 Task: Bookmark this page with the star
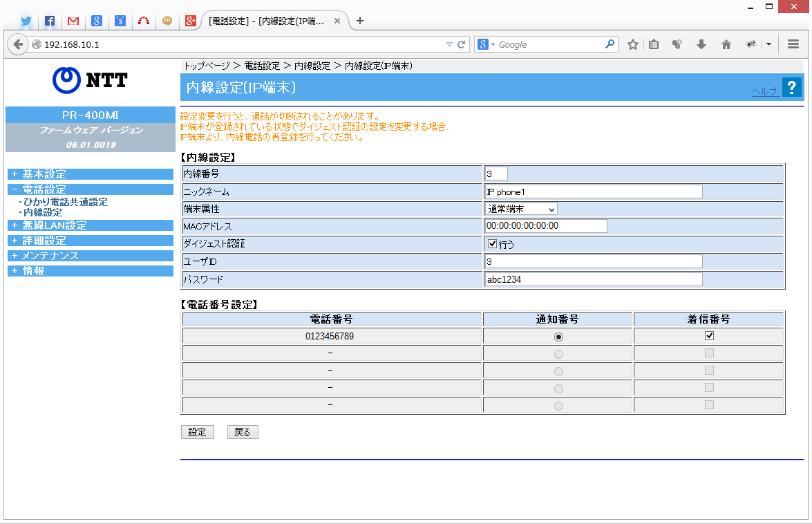pos(633,44)
